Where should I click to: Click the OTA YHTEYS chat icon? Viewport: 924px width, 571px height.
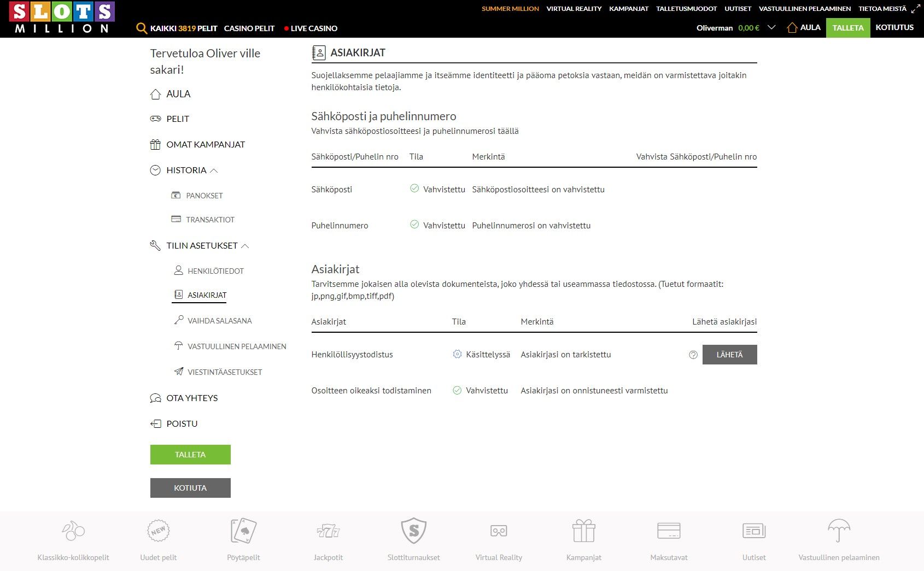(x=155, y=398)
